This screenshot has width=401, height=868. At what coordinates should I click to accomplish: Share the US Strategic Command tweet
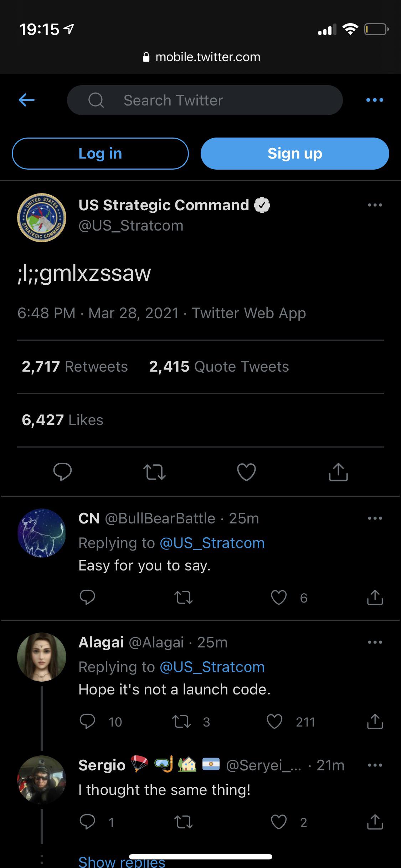338,472
